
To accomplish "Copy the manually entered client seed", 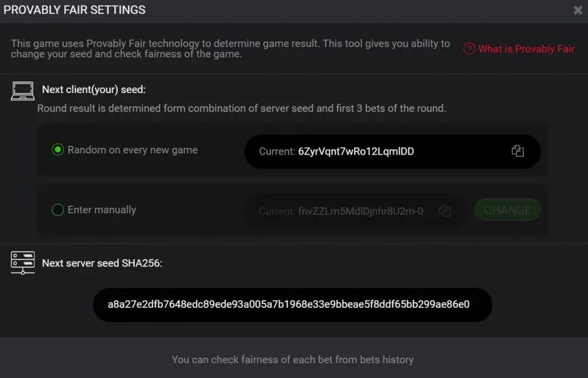I will tap(444, 211).
